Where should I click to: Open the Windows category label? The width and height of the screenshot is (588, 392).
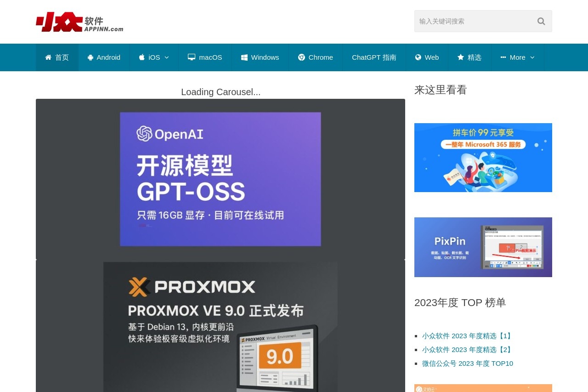265,57
